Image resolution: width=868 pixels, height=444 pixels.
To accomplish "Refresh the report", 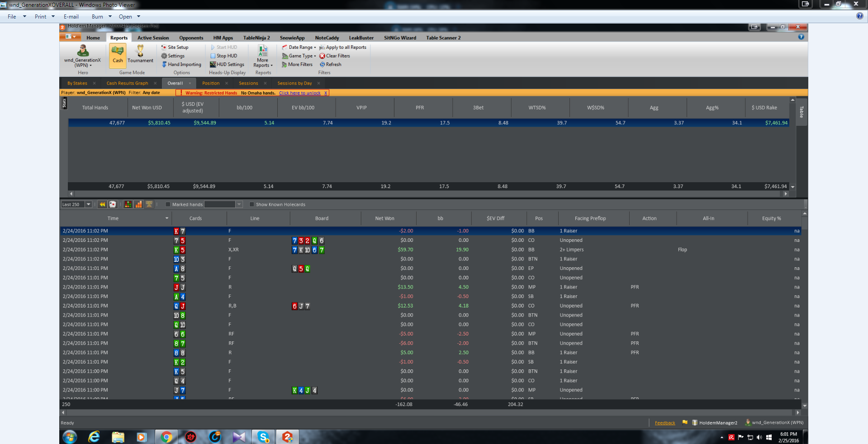I will 330,64.
